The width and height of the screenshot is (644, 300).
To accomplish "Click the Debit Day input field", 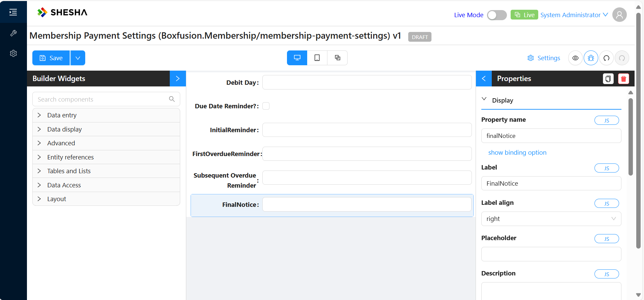I will (x=367, y=82).
